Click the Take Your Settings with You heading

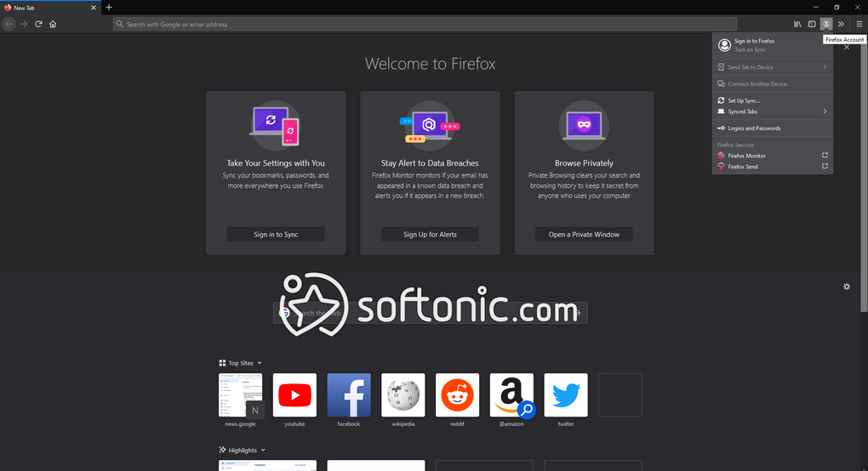point(276,163)
